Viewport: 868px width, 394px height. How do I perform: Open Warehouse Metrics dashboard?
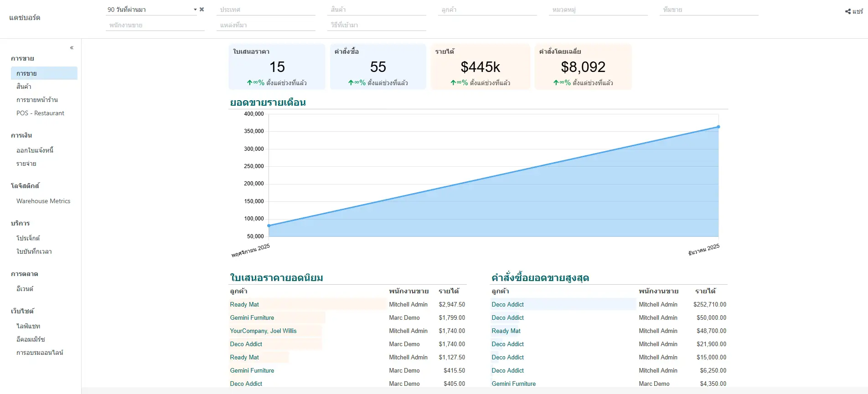[43, 201]
